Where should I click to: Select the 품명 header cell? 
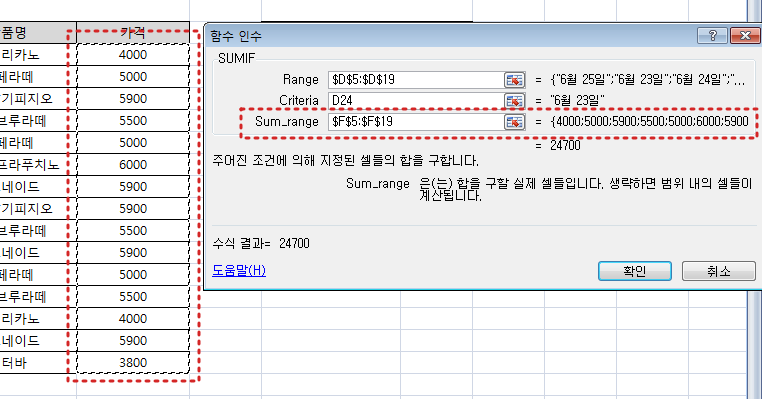(x=38, y=33)
